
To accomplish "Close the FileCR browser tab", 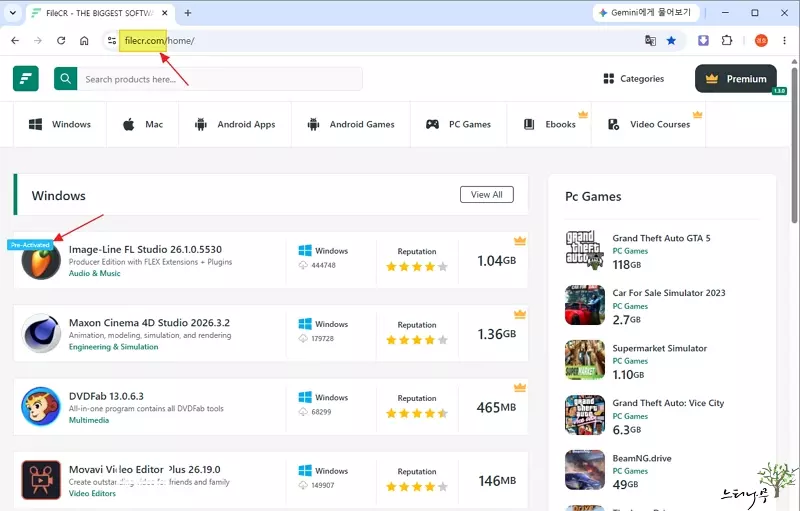I will pyautogui.click(x=164, y=13).
